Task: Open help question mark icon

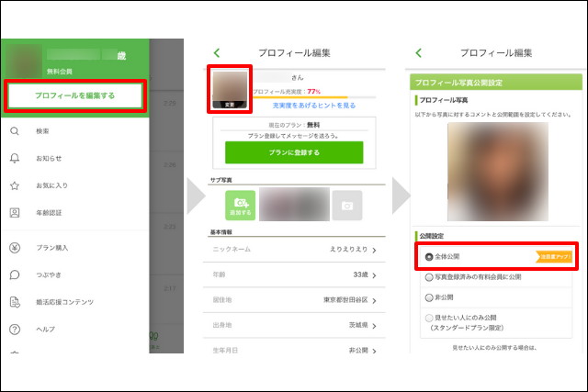Action: (15, 329)
